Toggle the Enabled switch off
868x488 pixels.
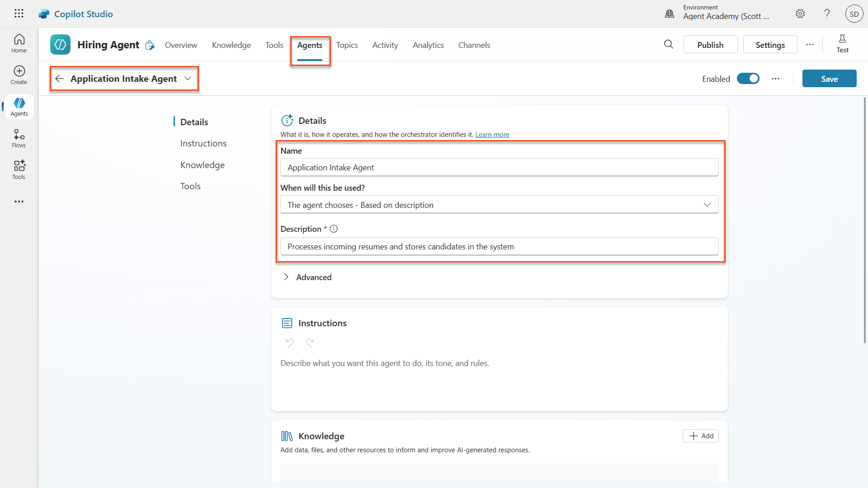tap(748, 79)
